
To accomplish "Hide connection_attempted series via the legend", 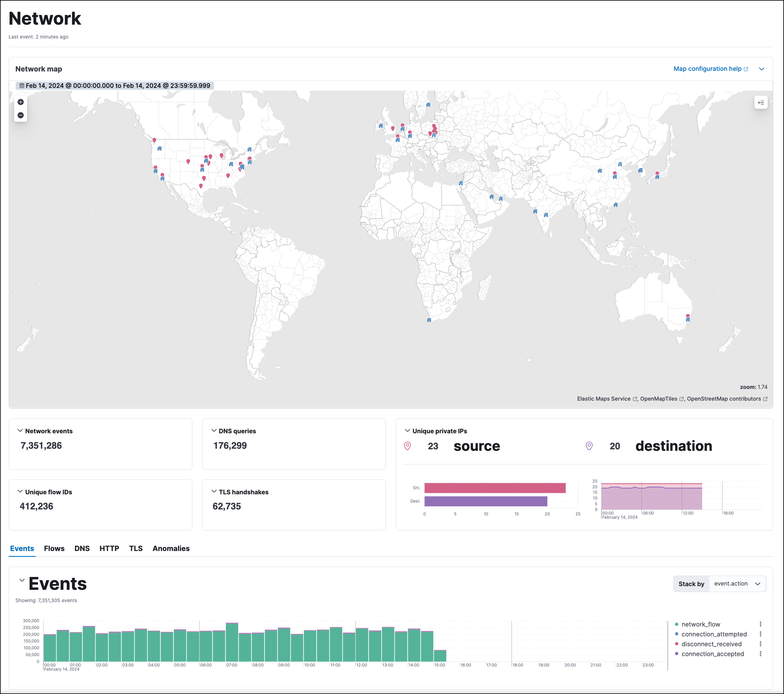I will tap(714, 635).
